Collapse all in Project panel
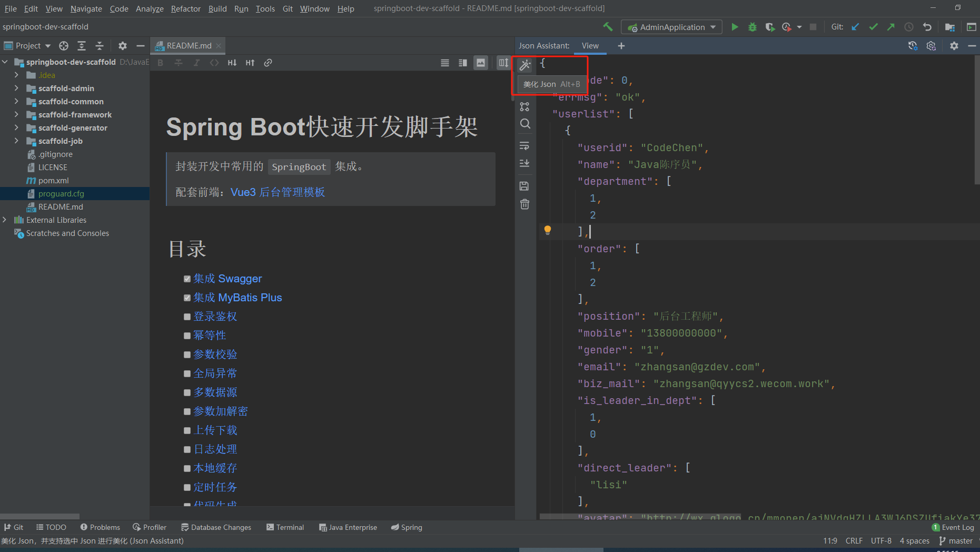 point(100,46)
